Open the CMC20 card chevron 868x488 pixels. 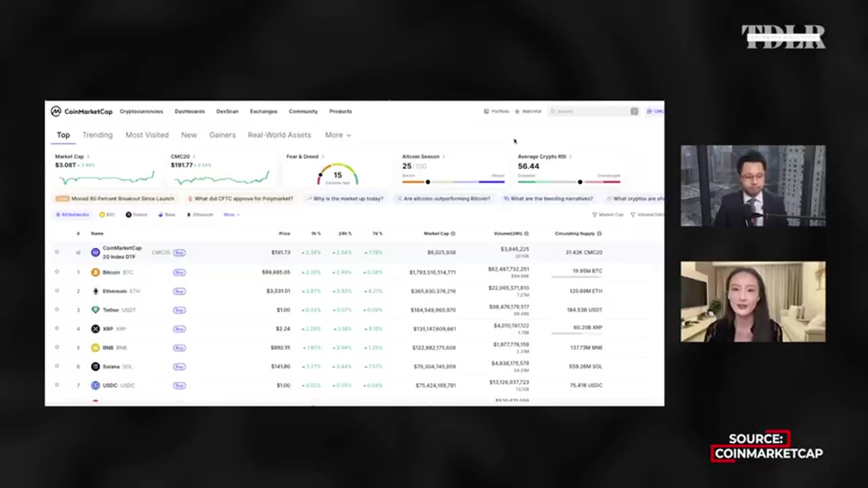195,157
